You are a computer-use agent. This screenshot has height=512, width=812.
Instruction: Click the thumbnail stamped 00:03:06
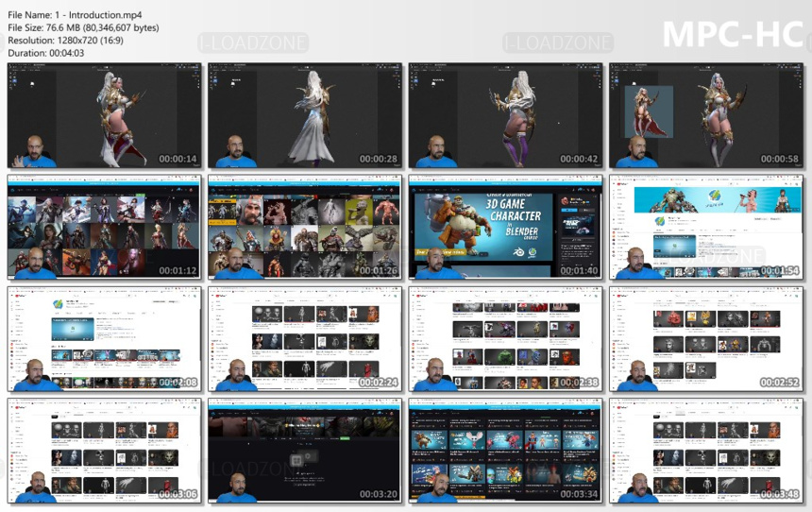(105, 451)
